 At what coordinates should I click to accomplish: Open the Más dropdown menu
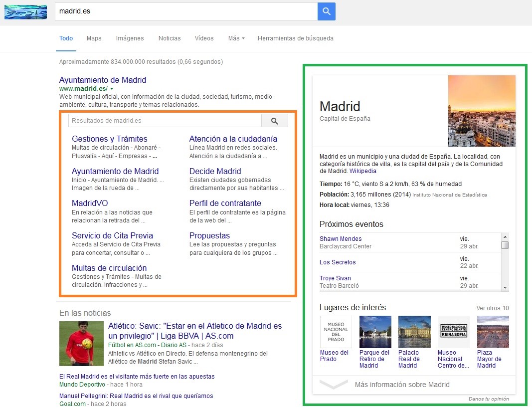[x=236, y=38]
